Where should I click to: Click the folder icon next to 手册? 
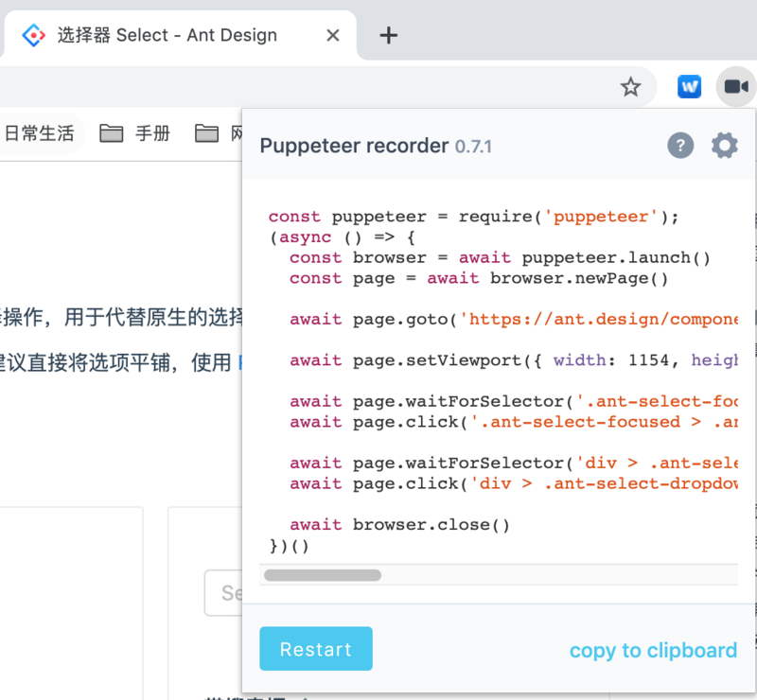tap(112, 133)
